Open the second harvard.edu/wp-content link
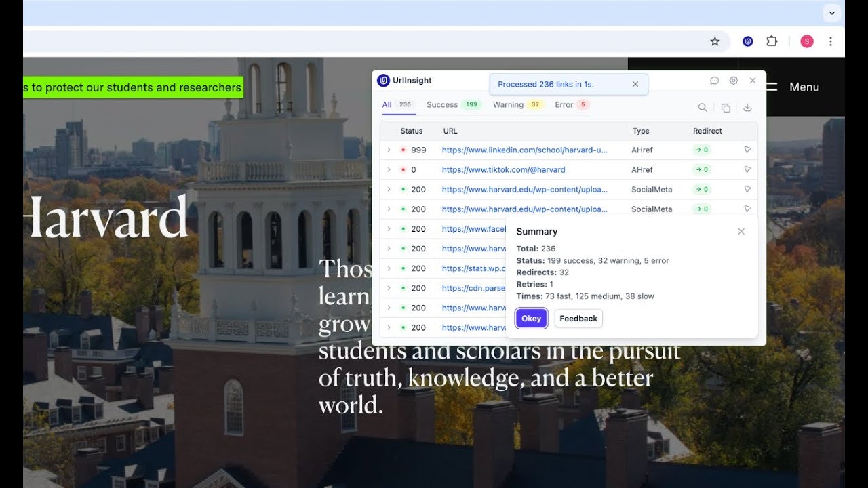 coord(524,209)
